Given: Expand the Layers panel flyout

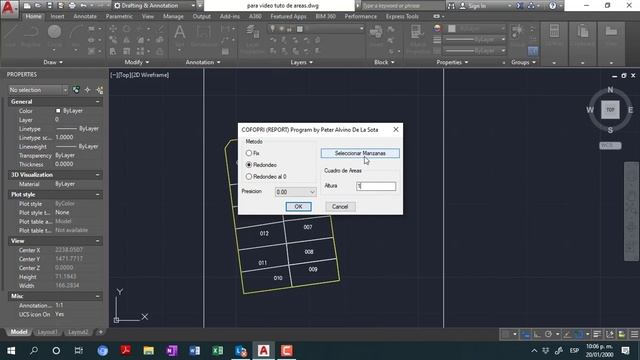Looking at the screenshot, I should coord(302,62).
